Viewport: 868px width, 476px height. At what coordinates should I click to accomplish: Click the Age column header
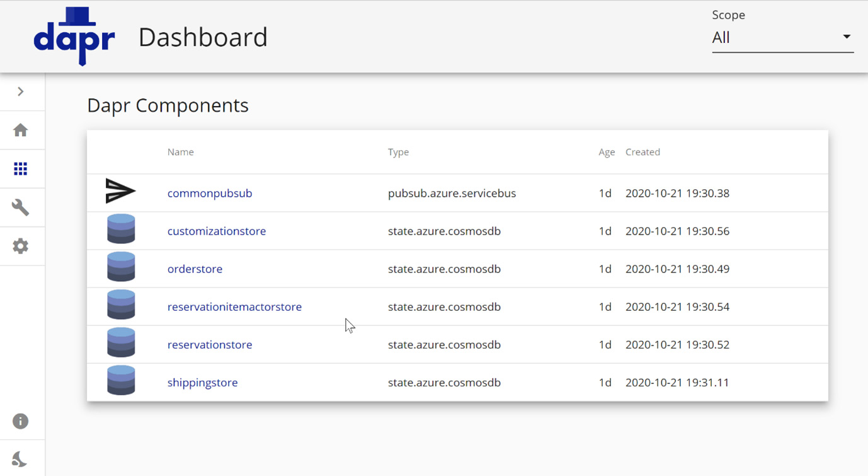click(607, 152)
